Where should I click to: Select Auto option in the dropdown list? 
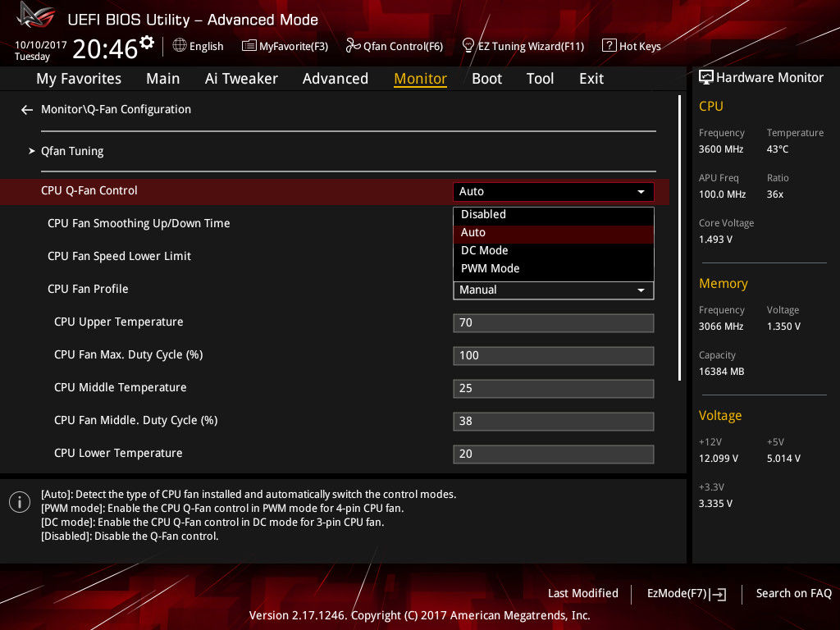coord(553,232)
